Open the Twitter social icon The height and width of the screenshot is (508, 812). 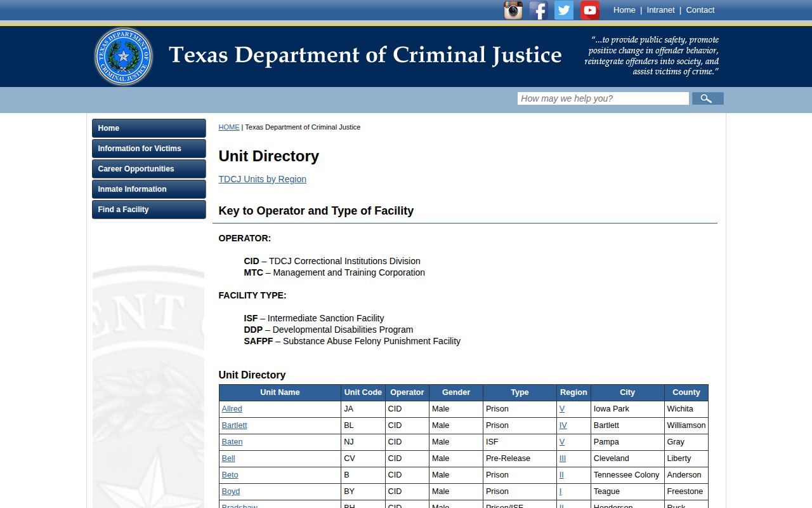[564, 10]
